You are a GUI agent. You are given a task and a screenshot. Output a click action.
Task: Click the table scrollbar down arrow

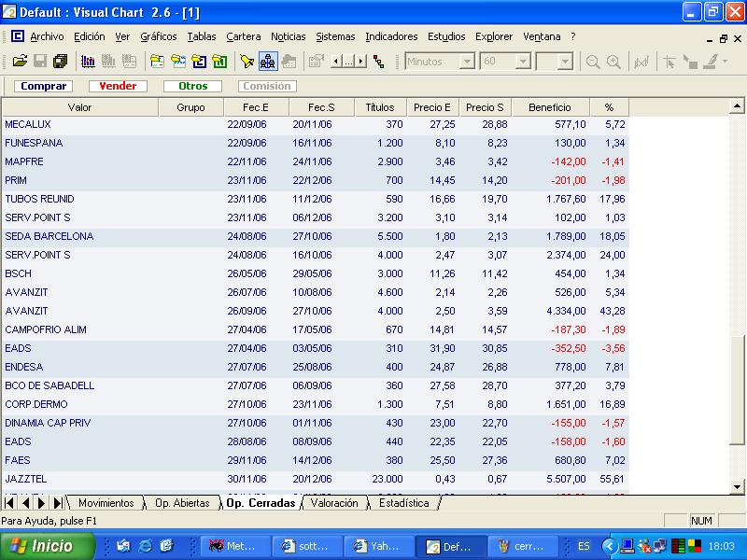click(x=737, y=487)
